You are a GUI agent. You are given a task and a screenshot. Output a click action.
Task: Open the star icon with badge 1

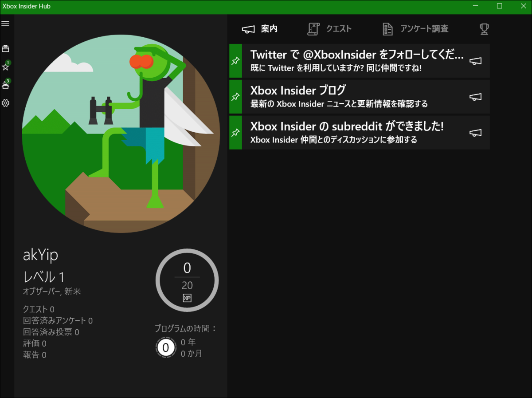pyautogui.click(x=6, y=67)
